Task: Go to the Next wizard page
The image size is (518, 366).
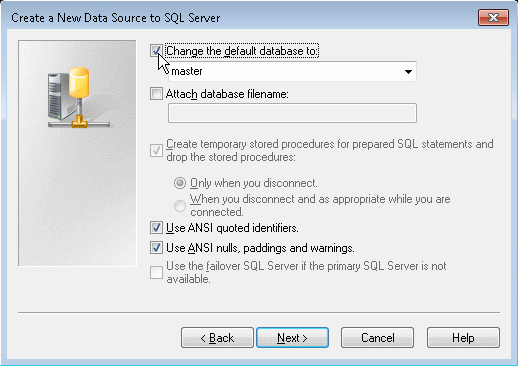Action: (x=292, y=338)
